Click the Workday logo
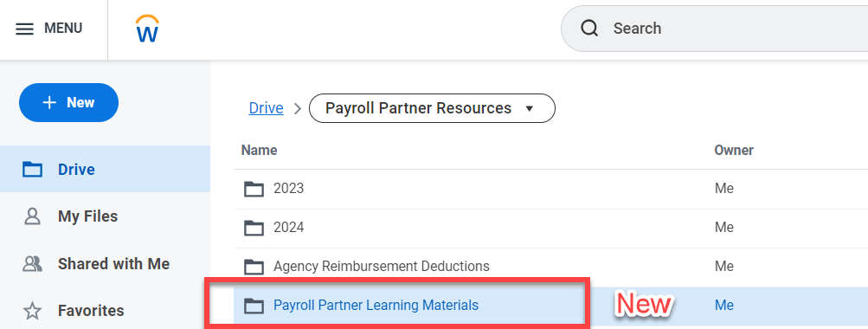Image resolution: width=868 pixels, height=329 pixels. coord(147,29)
